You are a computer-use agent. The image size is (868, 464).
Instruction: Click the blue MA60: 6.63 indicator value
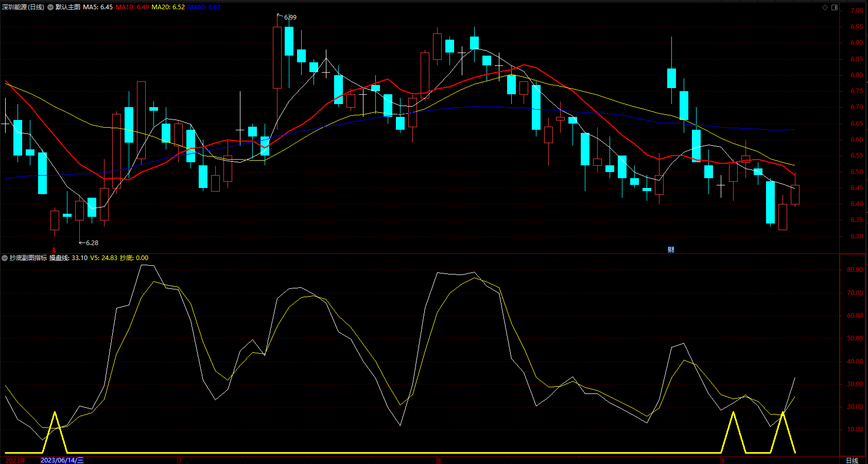(x=204, y=7)
